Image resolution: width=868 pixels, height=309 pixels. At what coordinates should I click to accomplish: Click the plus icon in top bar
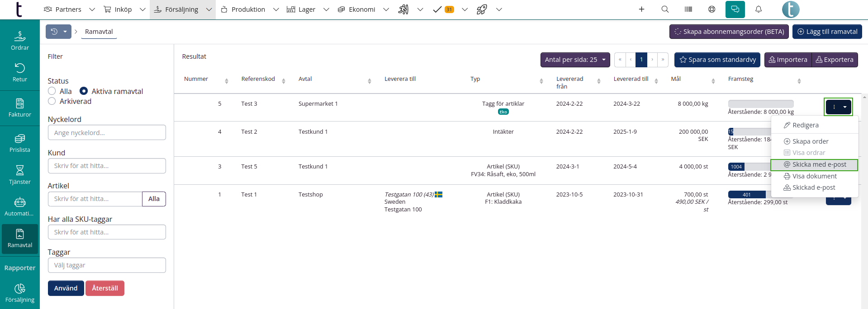[641, 9]
